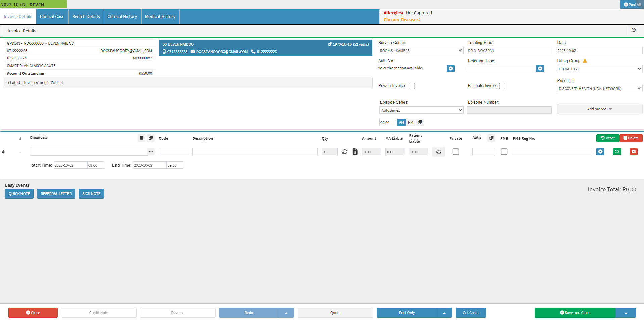This screenshot has height=321, width=644.
Task: Open the Medical History tab
Action: point(160,17)
